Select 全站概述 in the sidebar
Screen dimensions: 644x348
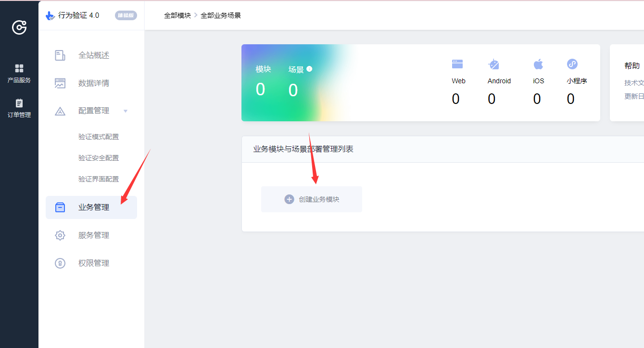coord(94,55)
